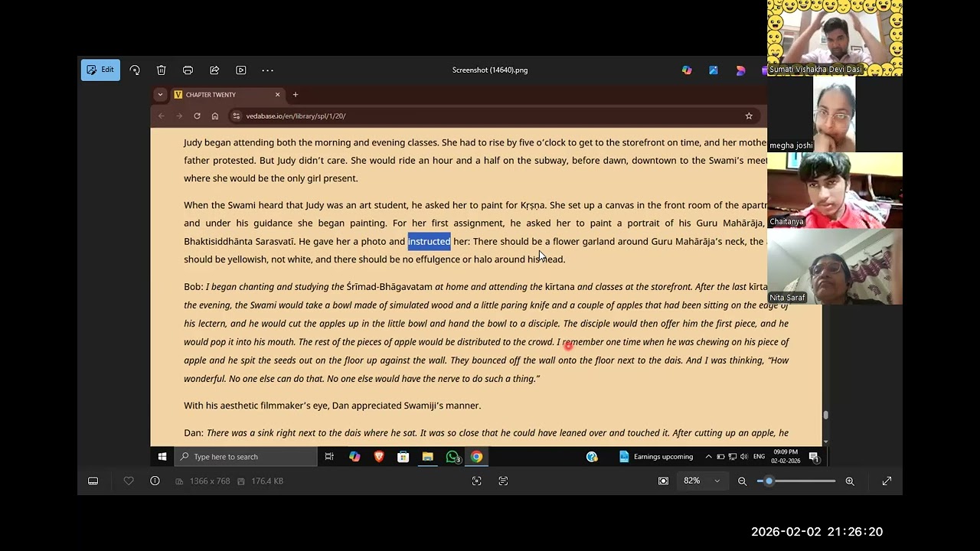980x551 pixels.
Task: Go forward with the browser forward arrow
Action: pos(179,116)
